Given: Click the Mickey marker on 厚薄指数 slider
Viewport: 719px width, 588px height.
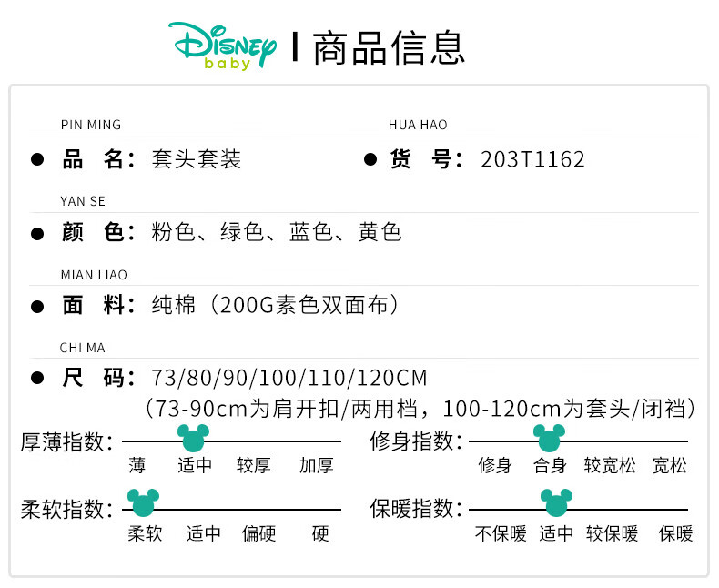Looking at the screenshot, I should 193,438.
